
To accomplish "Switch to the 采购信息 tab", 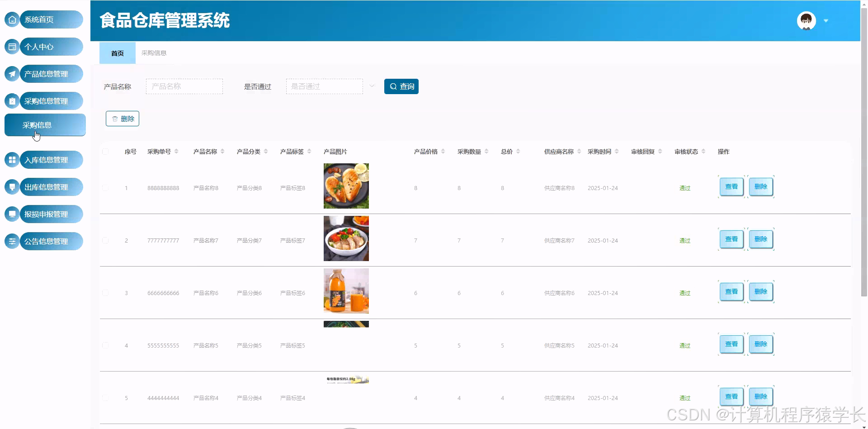I will [154, 53].
